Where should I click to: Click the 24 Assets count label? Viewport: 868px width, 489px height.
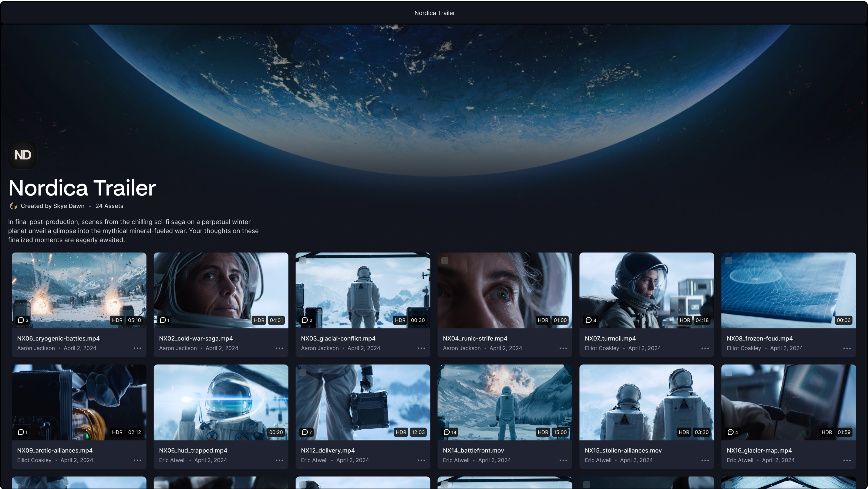coord(109,206)
